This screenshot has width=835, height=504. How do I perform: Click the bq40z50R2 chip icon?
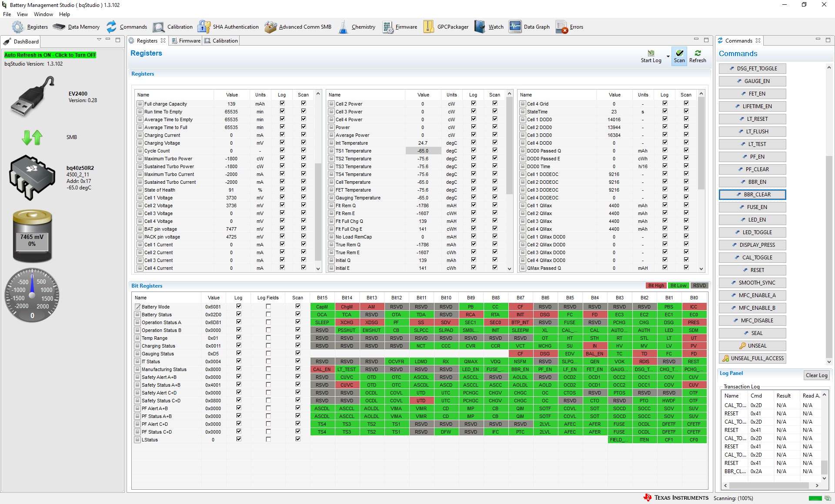pyautogui.click(x=32, y=177)
